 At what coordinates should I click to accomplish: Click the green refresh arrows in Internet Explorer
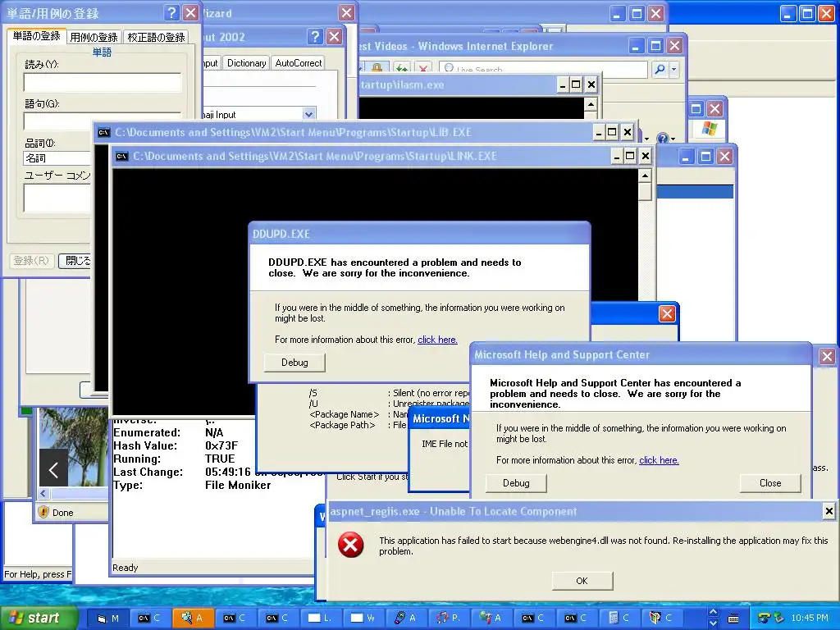401,68
